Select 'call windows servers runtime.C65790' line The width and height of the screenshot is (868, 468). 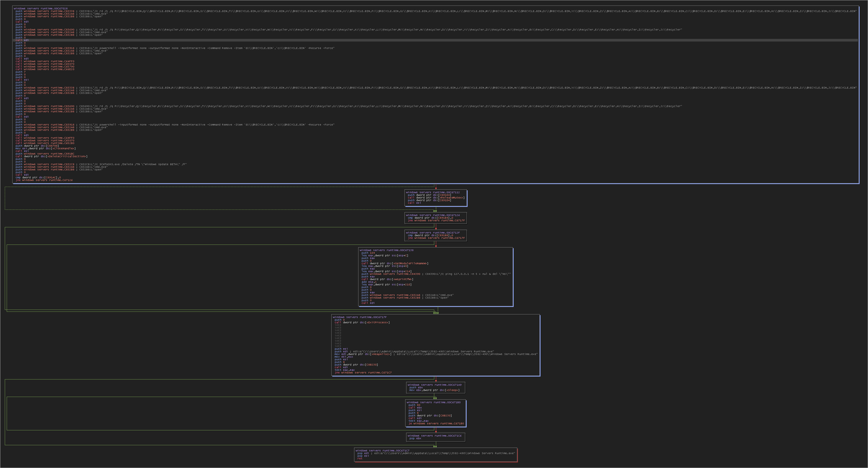tap(45, 66)
